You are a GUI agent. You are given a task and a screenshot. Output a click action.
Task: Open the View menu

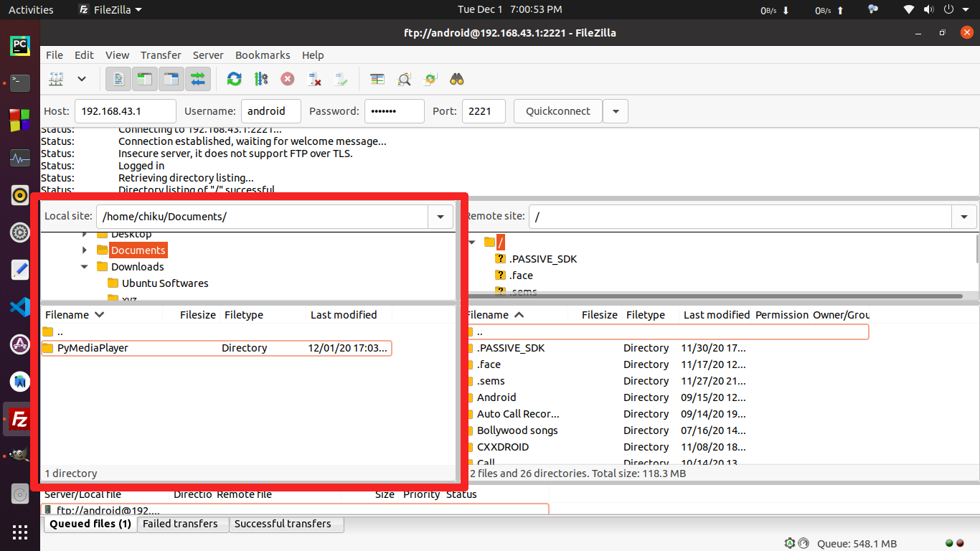tap(117, 55)
